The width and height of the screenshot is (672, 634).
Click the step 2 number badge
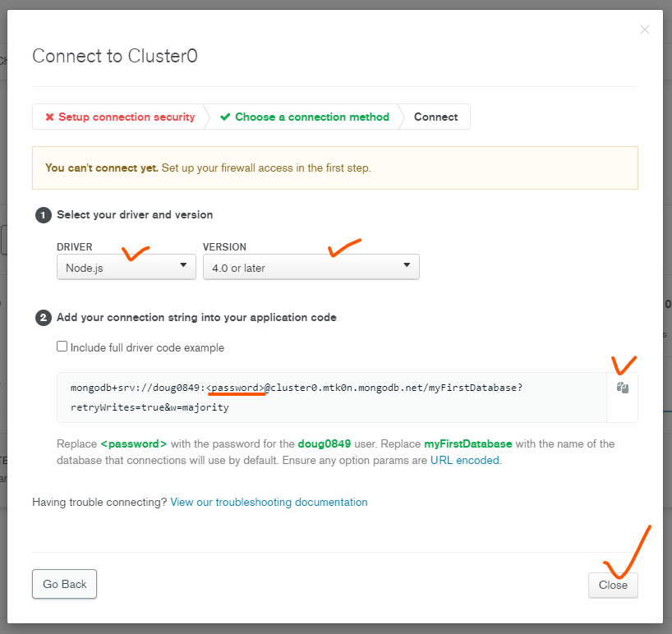pyautogui.click(x=43, y=318)
